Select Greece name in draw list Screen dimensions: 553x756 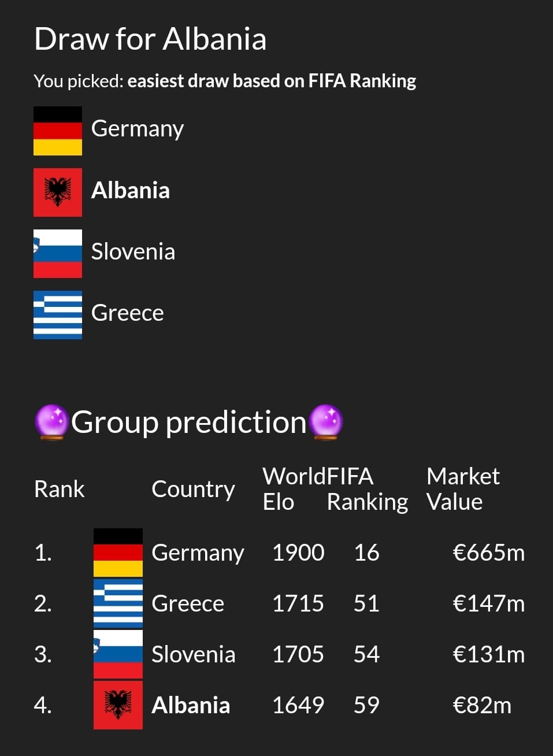[x=128, y=313]
